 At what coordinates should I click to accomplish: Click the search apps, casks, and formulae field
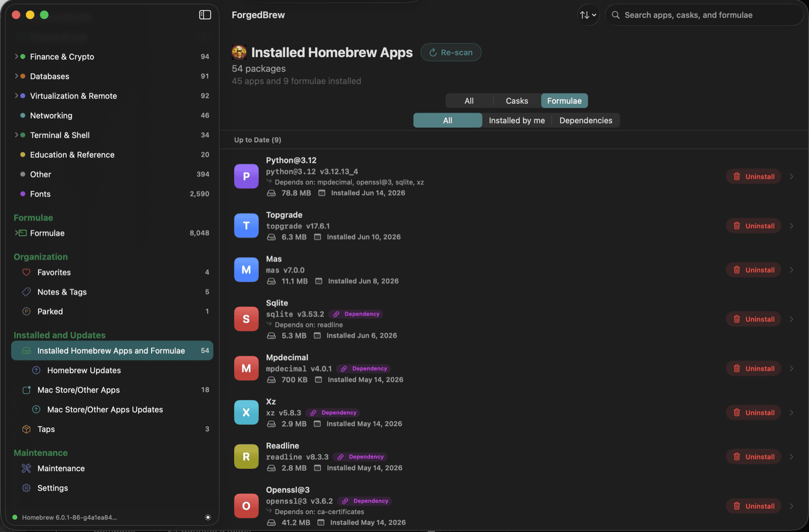click(704, 15)
